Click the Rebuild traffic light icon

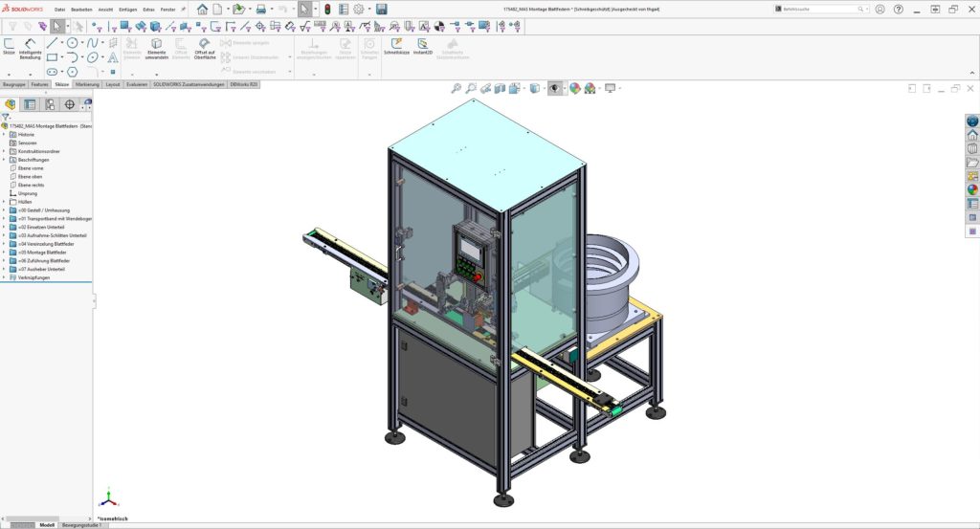[327, 10]
